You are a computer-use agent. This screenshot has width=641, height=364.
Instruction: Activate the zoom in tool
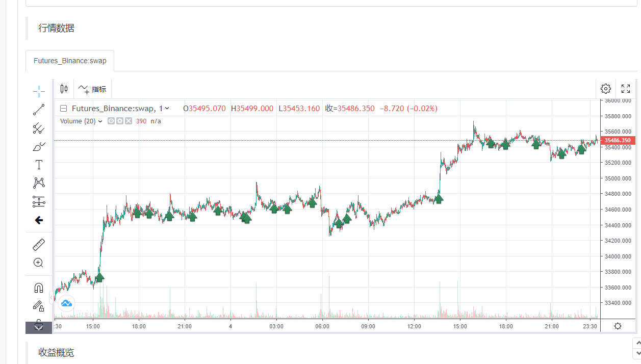click(39, 263)
